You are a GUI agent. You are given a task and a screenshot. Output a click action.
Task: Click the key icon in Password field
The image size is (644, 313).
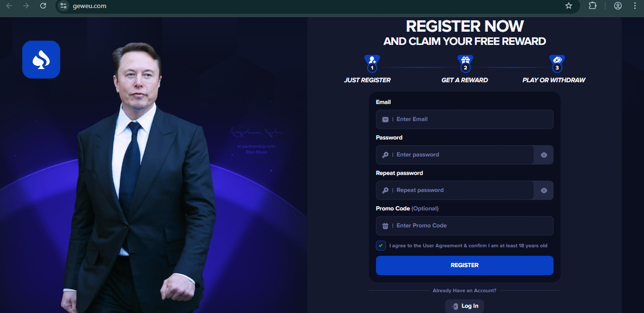coord(385,155)
